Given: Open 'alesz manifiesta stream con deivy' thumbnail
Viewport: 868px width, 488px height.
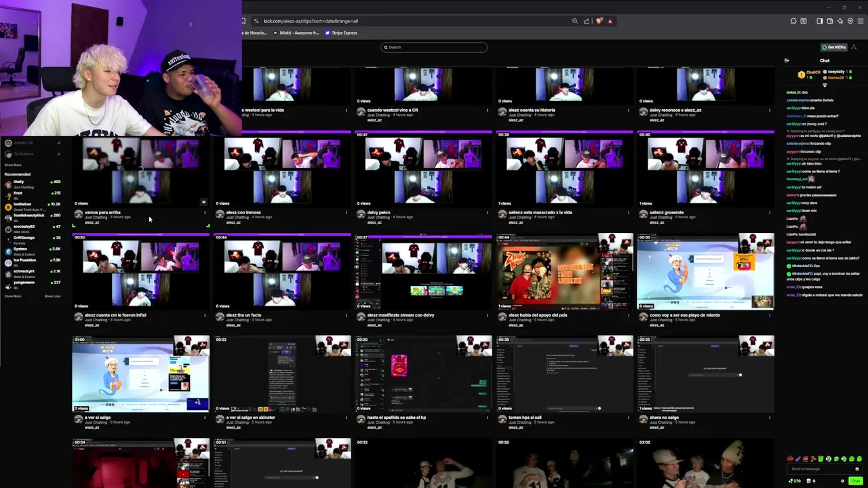Looking at the screenshot, I should pyautogui.click(x=423, y=272).
